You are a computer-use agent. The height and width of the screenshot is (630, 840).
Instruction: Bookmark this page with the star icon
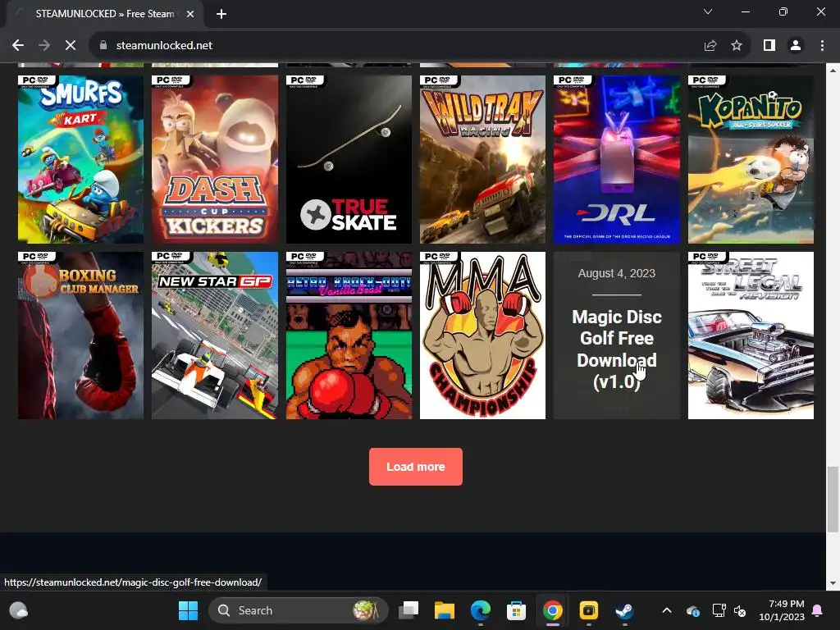(737, 46)
